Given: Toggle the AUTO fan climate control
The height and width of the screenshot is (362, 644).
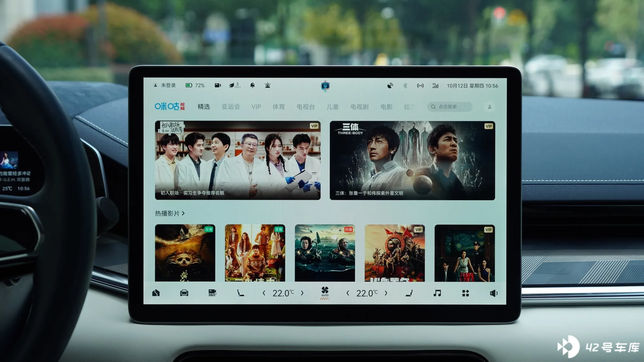Looking at the screenshot, I should pyautogui.click(x=325, y=293).
